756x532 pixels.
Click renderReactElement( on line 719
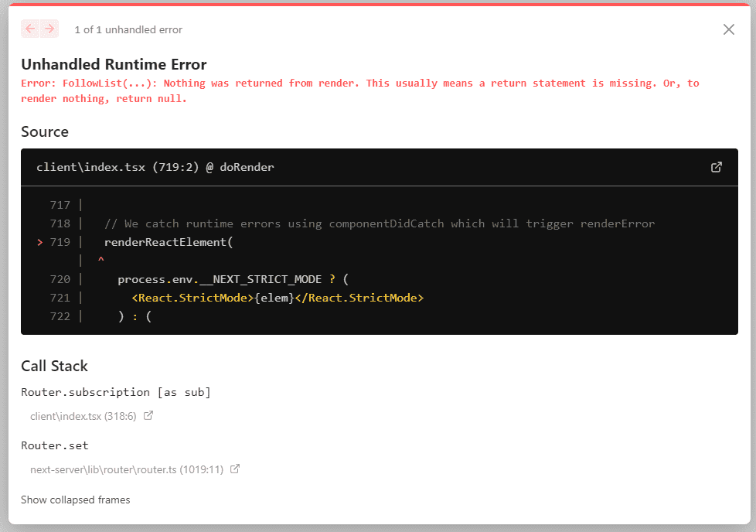coord(169,242)
